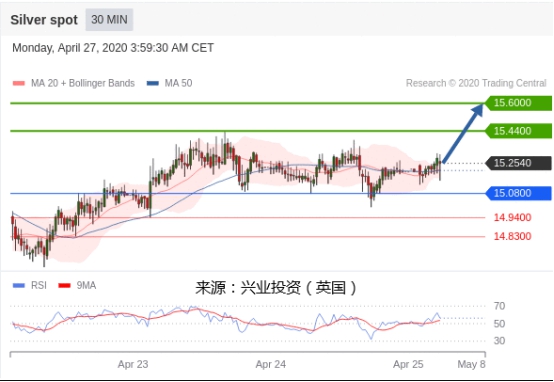Click the blue MA 50 legend swatch
This screenshot has height=382, width=554.
tap(153, 83)
